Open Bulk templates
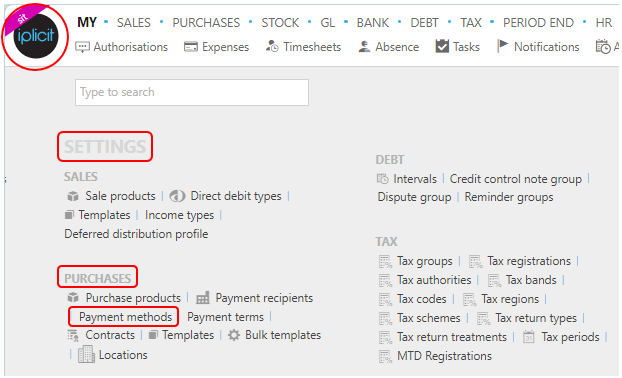This screenshot has width=622, height=378. [x=283, y=335]
